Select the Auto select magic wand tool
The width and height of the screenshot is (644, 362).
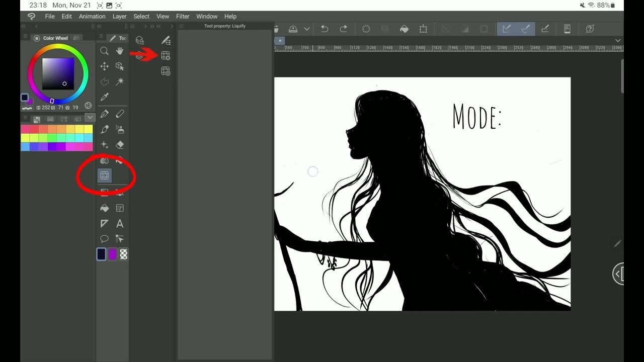click(x=120, y=81)
